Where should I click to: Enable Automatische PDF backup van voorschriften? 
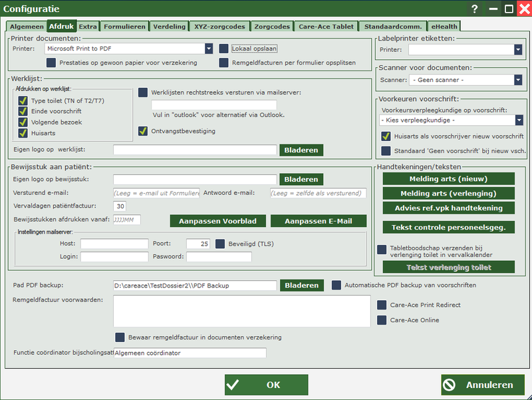pos(336,285)
